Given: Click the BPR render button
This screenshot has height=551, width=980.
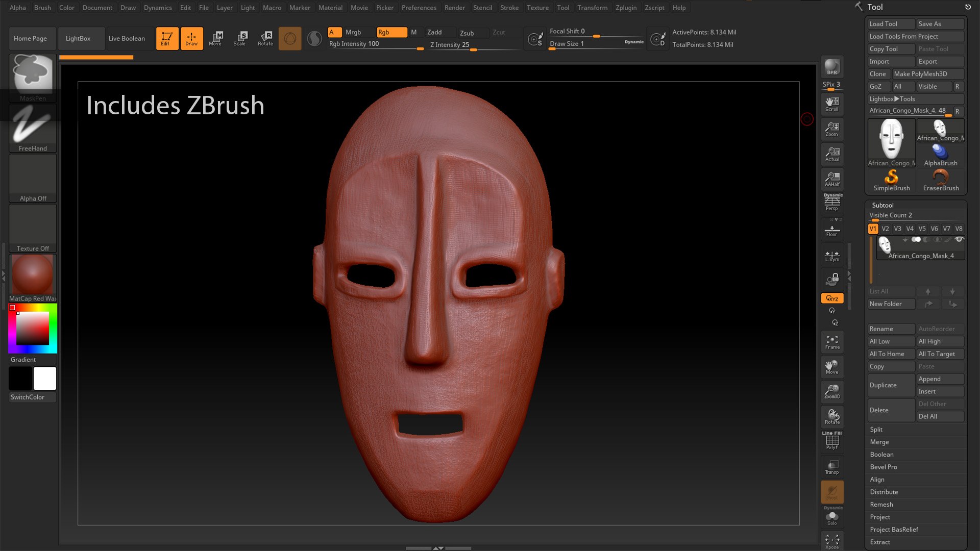Looking at the screenshot, I should click(832, 67).
